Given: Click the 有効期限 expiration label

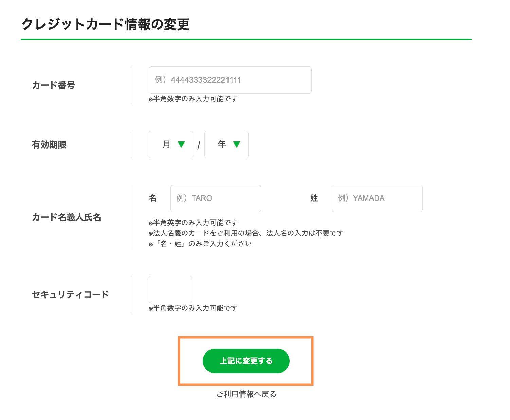Looking at the screenshot, I should 49,145.
